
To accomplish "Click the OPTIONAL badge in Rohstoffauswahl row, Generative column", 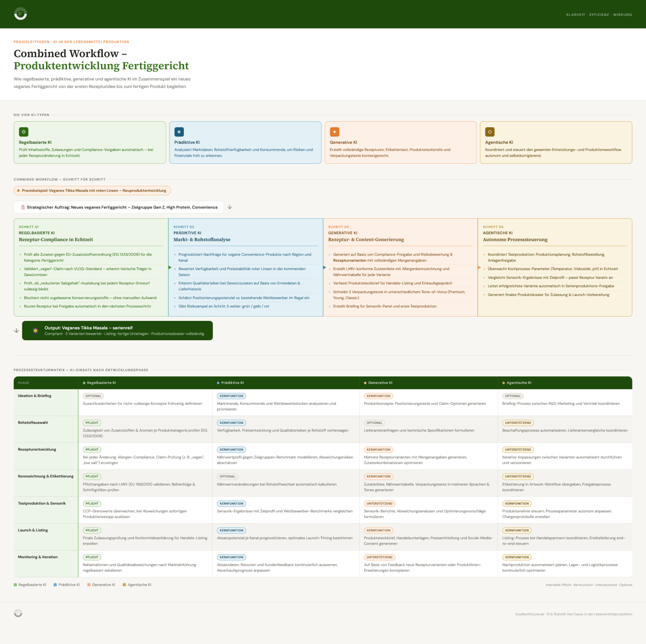I will [x=374, y=423].
